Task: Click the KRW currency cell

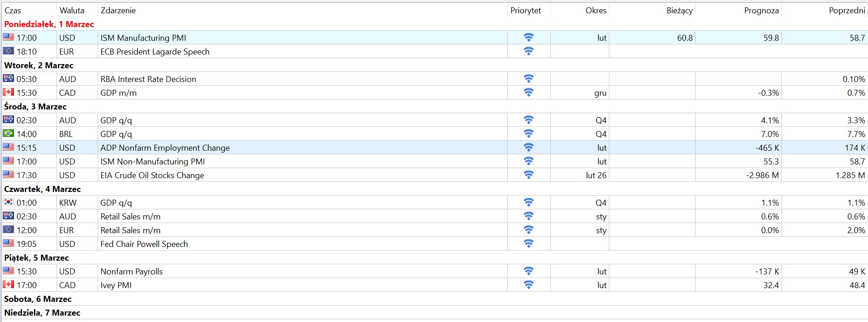Action: [x=67, y=202]
